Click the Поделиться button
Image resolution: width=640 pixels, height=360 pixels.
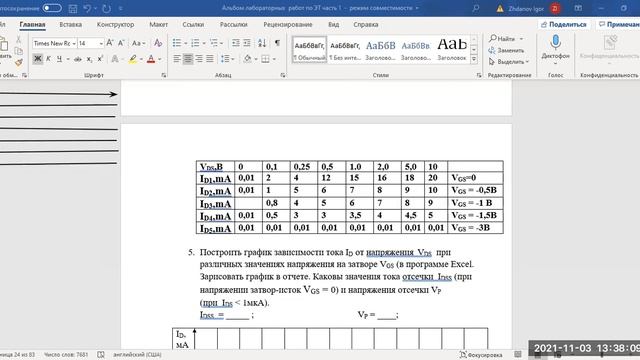point(564,24)
